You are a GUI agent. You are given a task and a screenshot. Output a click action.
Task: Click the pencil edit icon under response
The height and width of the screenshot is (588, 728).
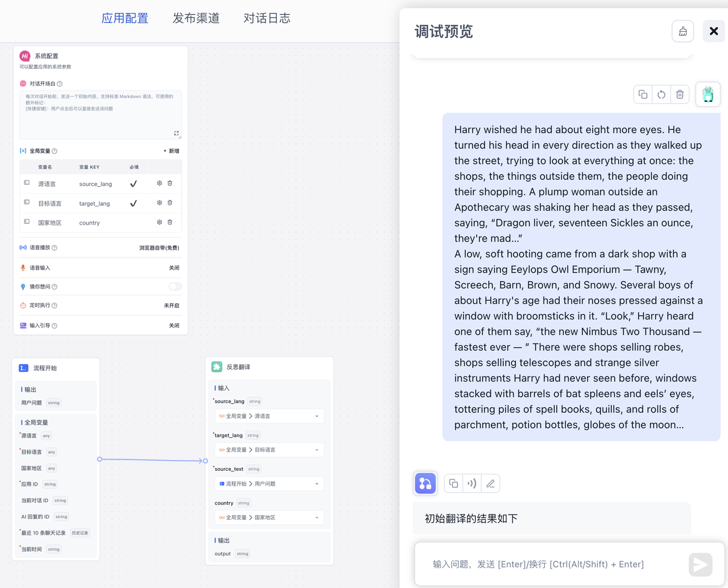click(x=490, y=483)
